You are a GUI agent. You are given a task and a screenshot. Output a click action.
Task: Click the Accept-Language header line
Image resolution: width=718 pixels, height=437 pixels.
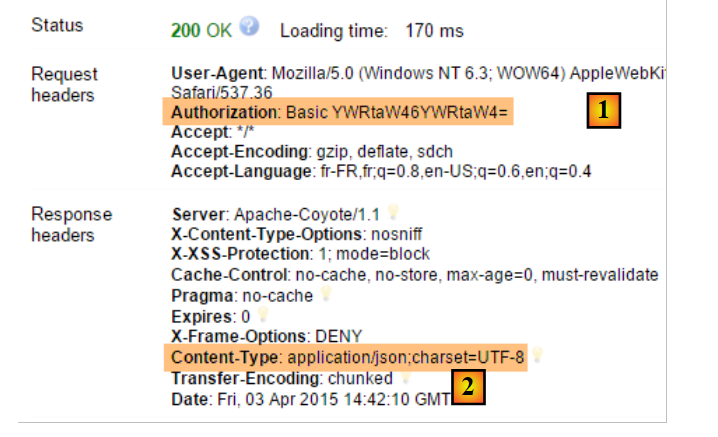click(x=381, y=171)
